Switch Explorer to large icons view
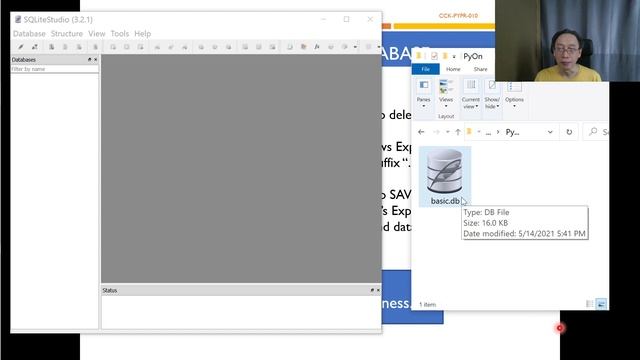The image size is (640, 360). (x=601, y=304)
